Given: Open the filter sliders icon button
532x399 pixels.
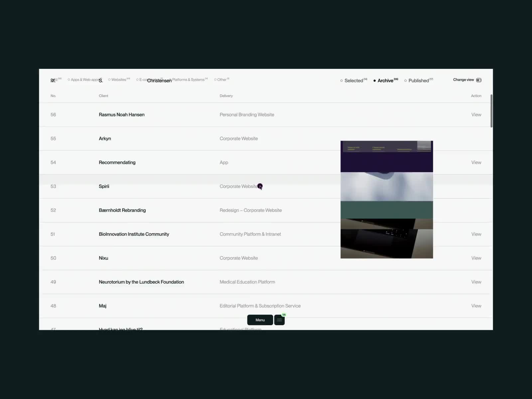Looking at the screenshot, I should coord(279,320).
